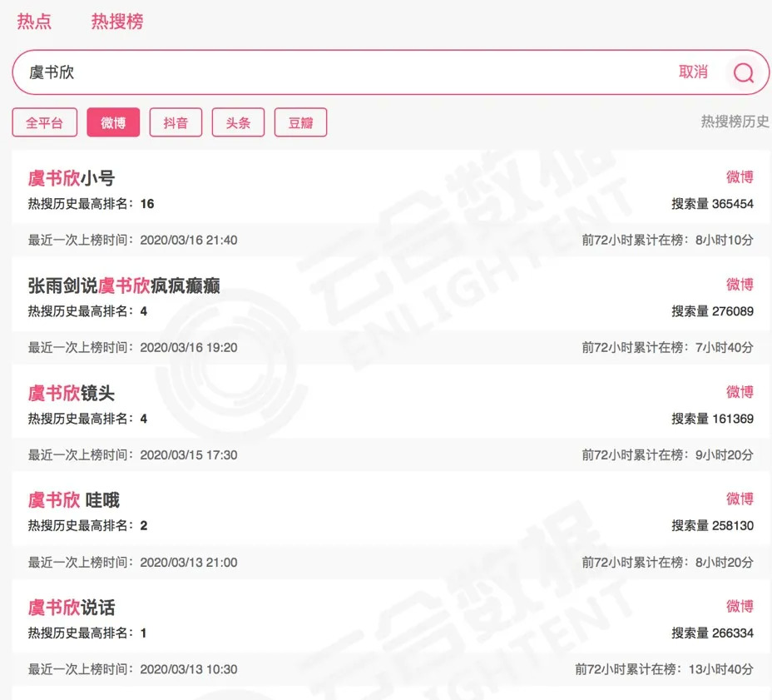Open the 虞书欣 哇哦 topic
772x700 pixels.
click(74, 500)
